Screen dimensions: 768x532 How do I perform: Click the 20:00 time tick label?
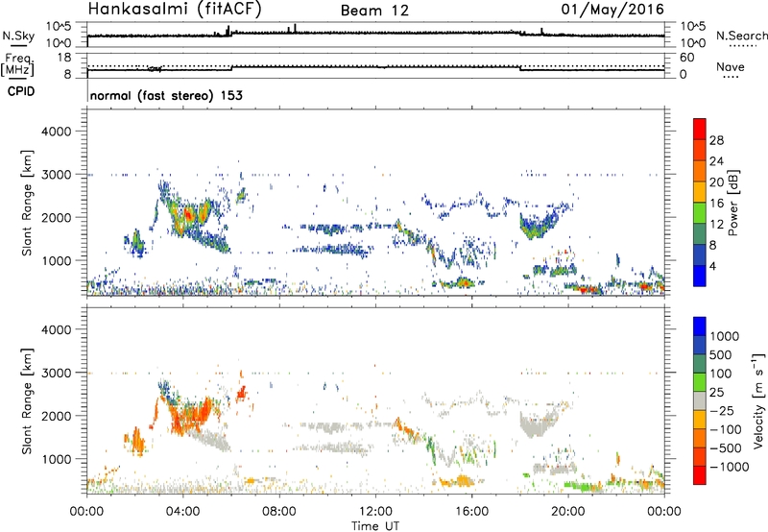click(x=567, y=512)
